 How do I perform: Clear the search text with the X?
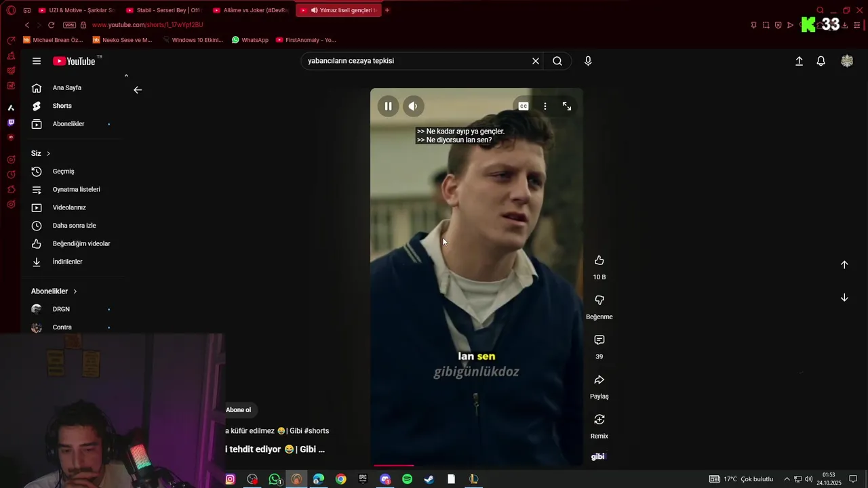coord(536,61)
